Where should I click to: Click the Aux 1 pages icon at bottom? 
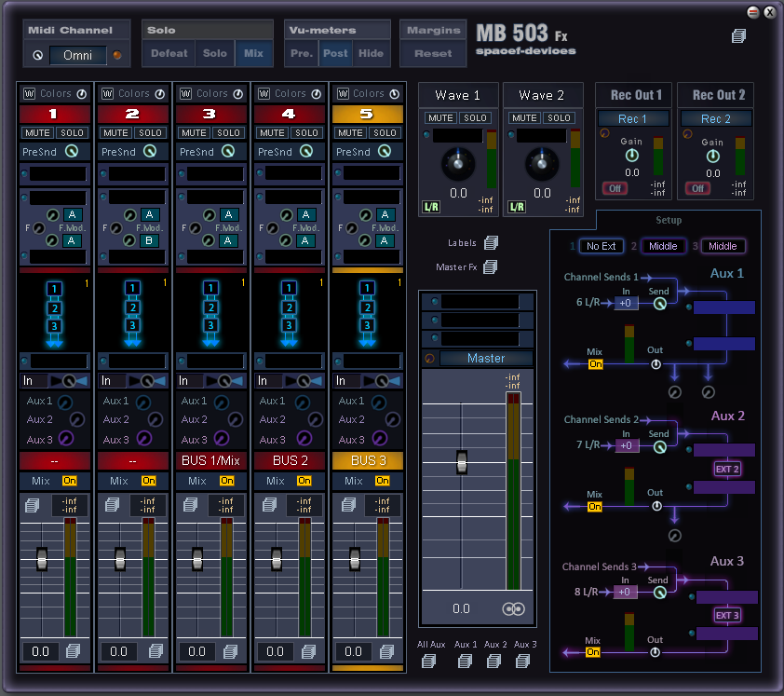[x=465, y=661]
